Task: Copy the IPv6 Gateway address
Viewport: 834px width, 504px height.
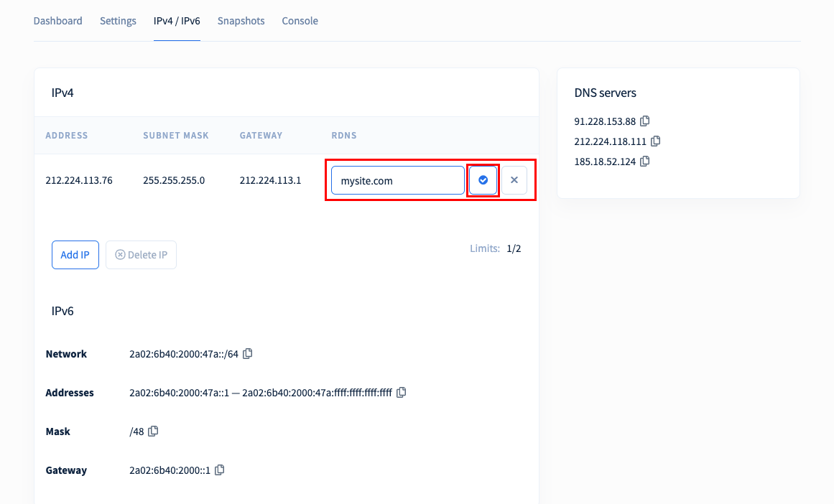Action: click(220, 470)
